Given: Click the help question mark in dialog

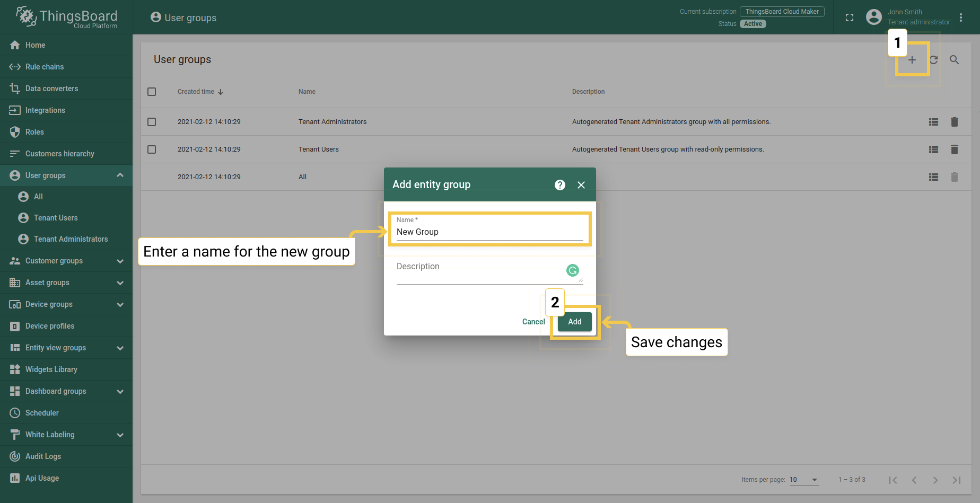Looking at the screenshot, I should [x=559, y=185].
